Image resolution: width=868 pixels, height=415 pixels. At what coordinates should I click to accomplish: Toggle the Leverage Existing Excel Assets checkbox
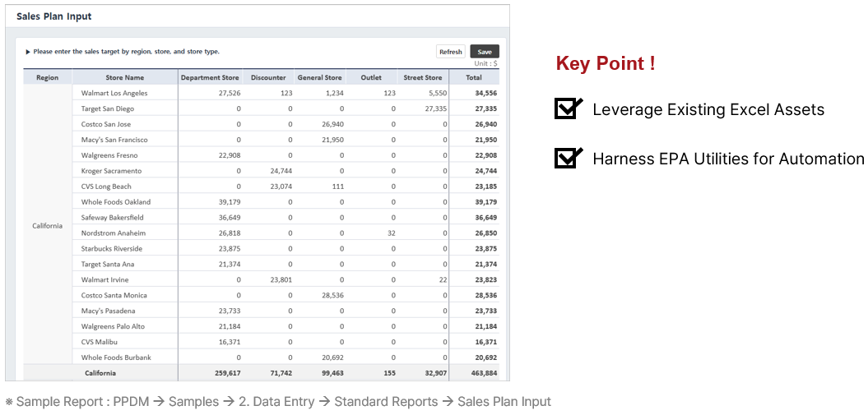pos(568,108)
